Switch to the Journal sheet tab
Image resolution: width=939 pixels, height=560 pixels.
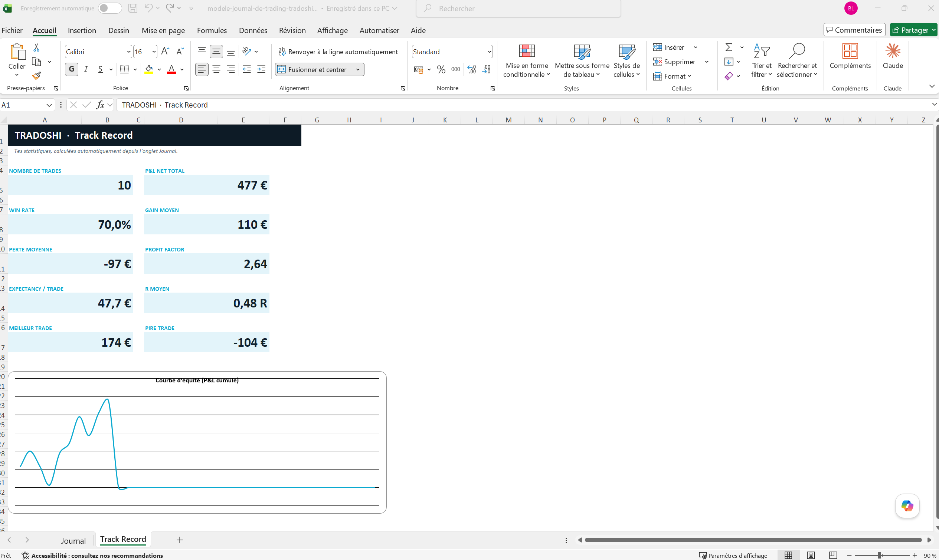point(73,540)
